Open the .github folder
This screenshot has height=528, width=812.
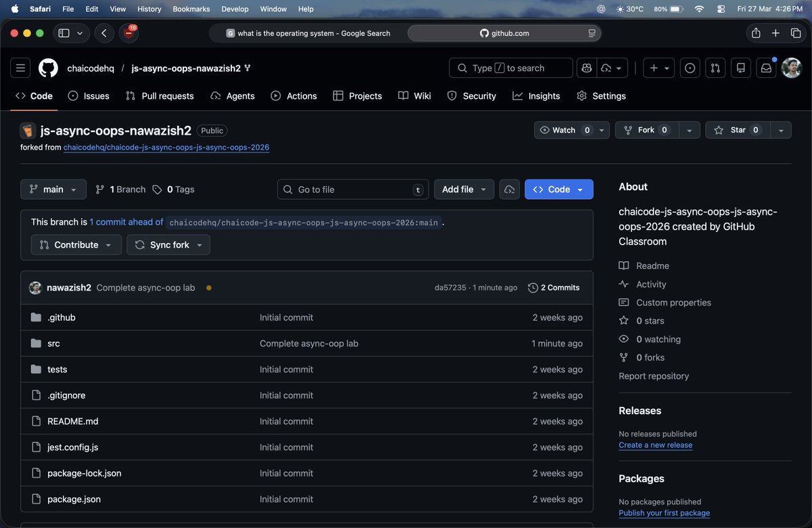(x=62, y=317)
